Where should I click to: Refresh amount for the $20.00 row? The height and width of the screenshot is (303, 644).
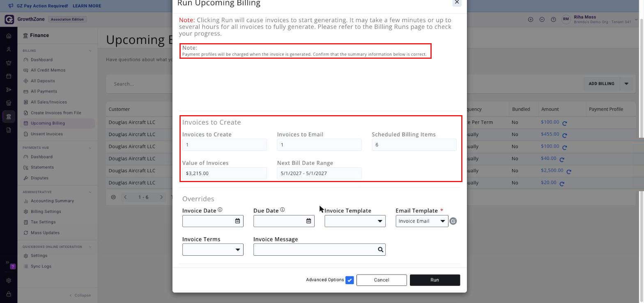tap(562, 184)
